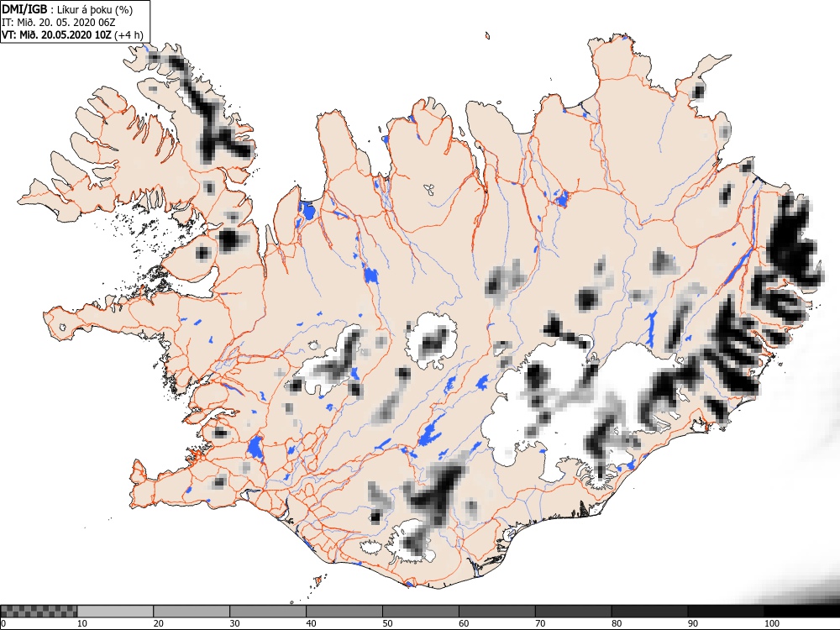Click the legend label '0'
This screenshot has height=630, width=840.
3,623
